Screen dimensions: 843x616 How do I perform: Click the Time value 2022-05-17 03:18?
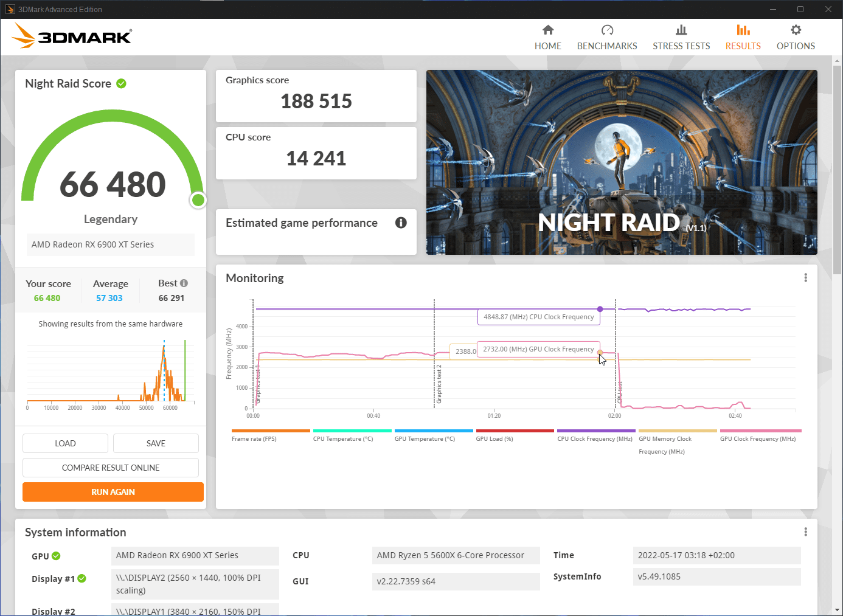pos(716,555)
